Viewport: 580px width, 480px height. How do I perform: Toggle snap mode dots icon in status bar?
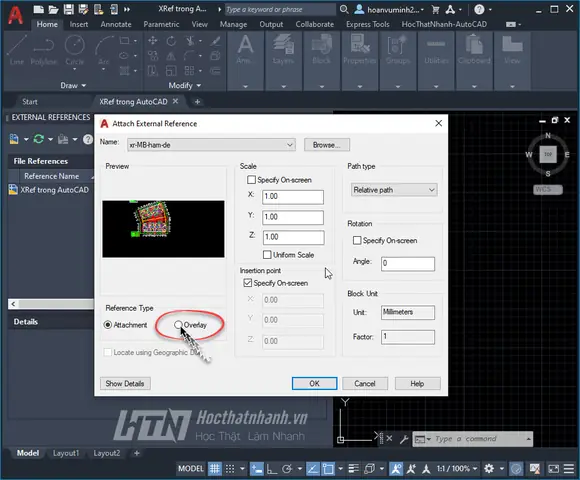tap(230, 469)
